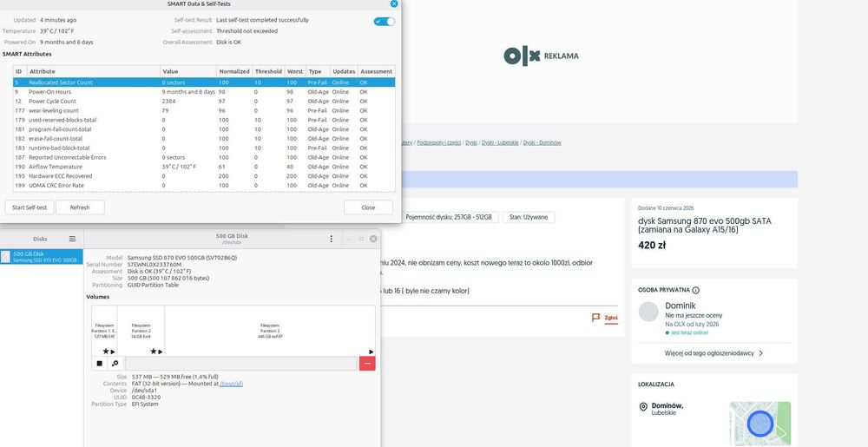
Task: Click the seller name Dominik
Action: click(681, 306)
